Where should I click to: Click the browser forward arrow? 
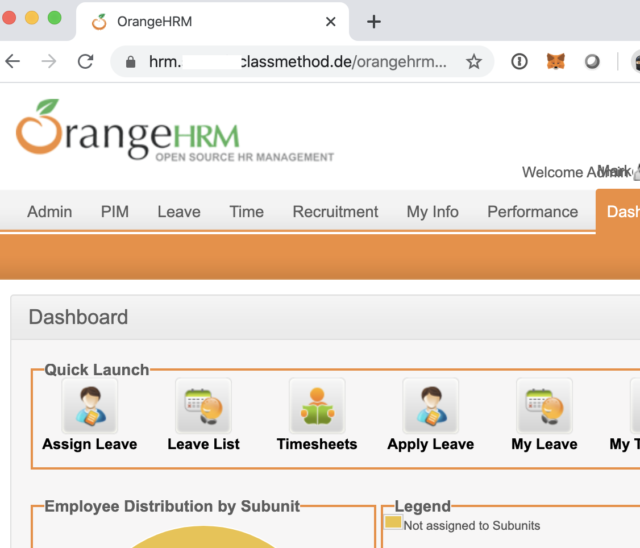(x=49, y=62)
